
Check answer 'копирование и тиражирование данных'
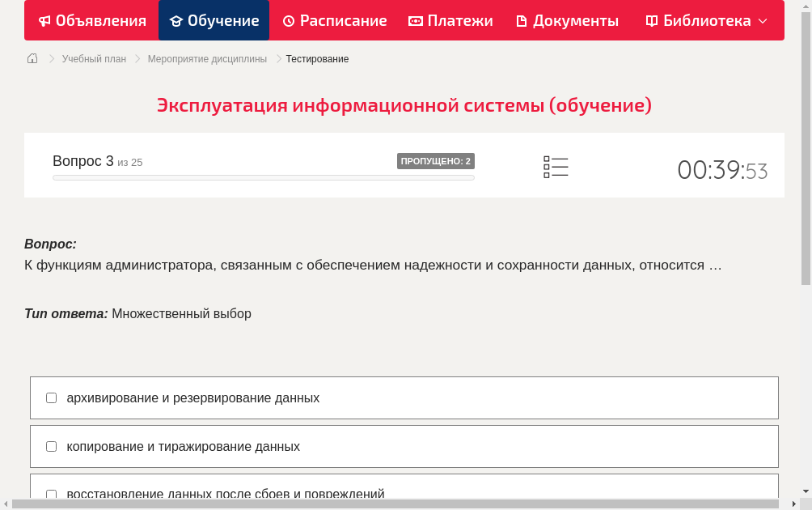pyautogui.click(x=51, y=446)
